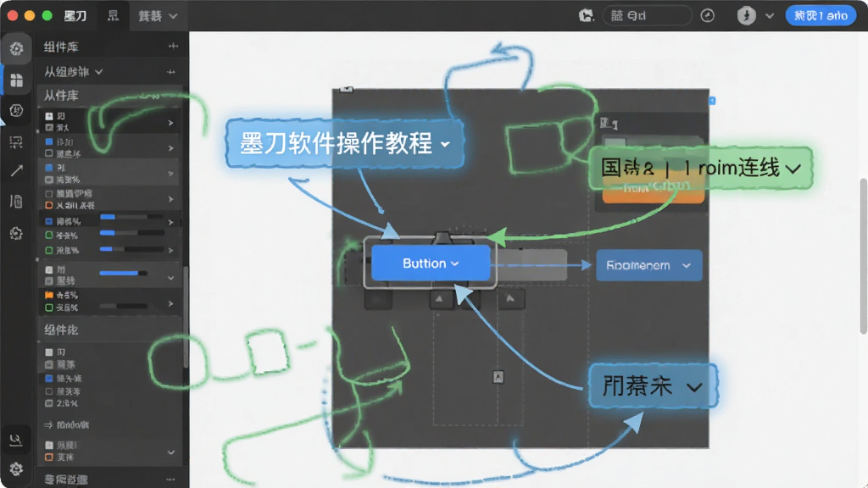Click the icon right of the panel dropdown row
The height and width of the screenshot is (488, 868).
click(x=171, y=72)
